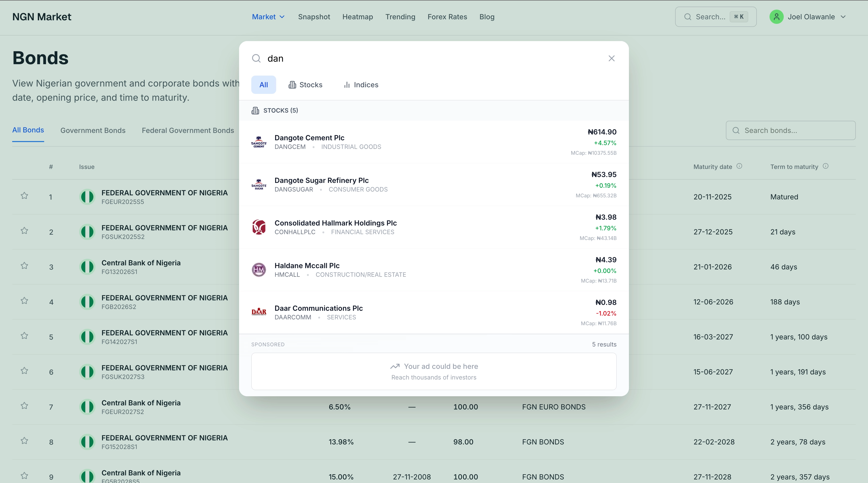Click the Consolidated Hallmark Holdings logo
This screenshot has width=868, height=483.
(x=259, y=227)
